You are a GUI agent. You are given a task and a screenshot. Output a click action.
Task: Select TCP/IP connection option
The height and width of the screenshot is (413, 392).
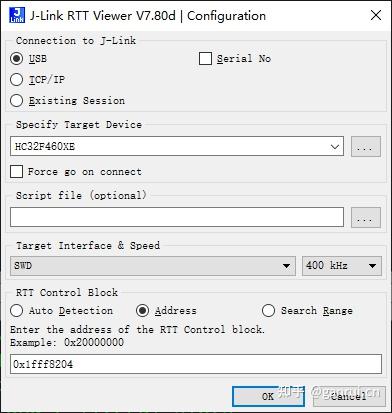[x=16, y=80]
